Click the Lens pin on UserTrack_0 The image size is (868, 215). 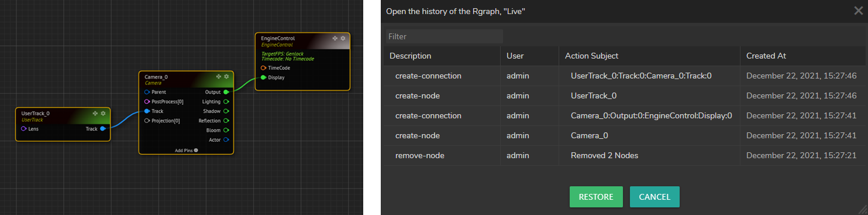tap(23, 129)
